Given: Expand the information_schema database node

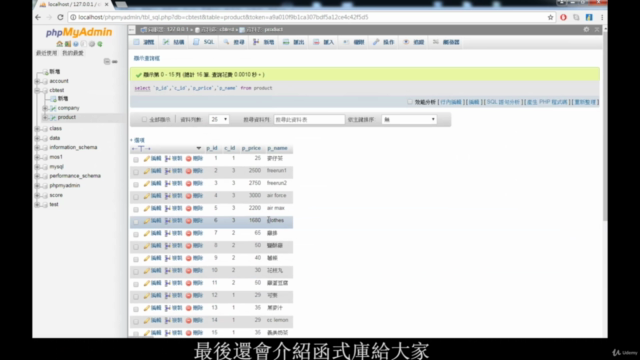Looking at the screenshot, I should pyautogui.click(x=38, y=147).
